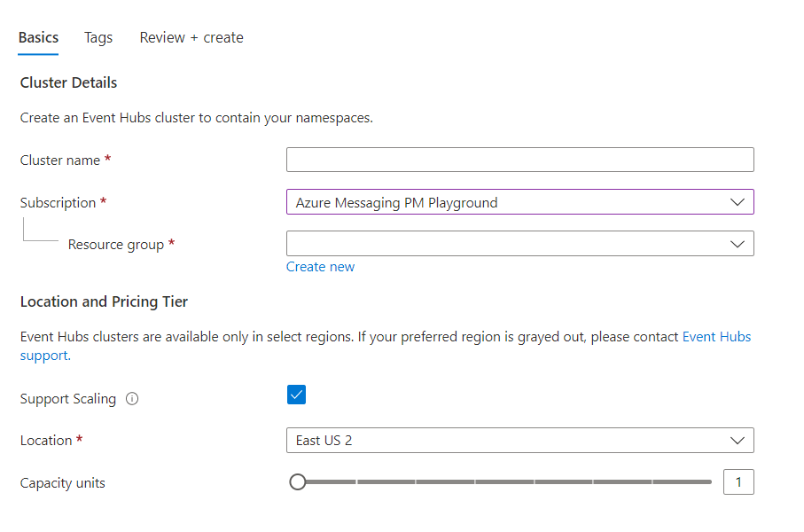Click the Capacity units slider handle
Screen dimensions: 804x532
(298, 482)
